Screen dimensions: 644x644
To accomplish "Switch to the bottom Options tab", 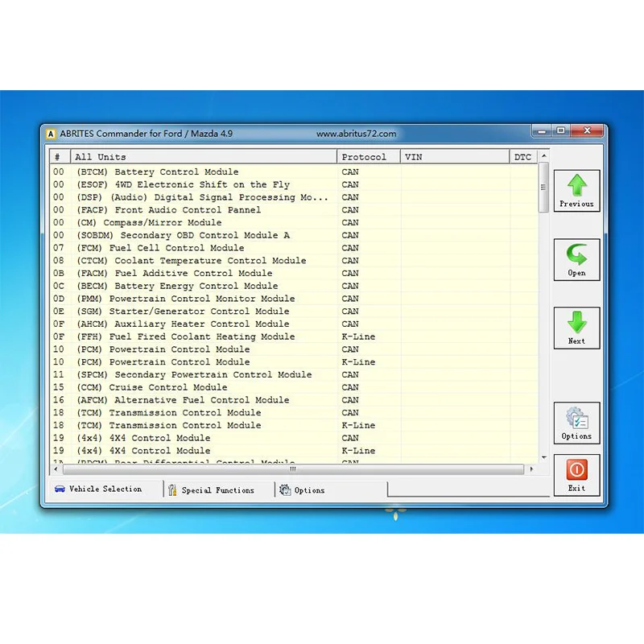I will (x=331, y=490).
